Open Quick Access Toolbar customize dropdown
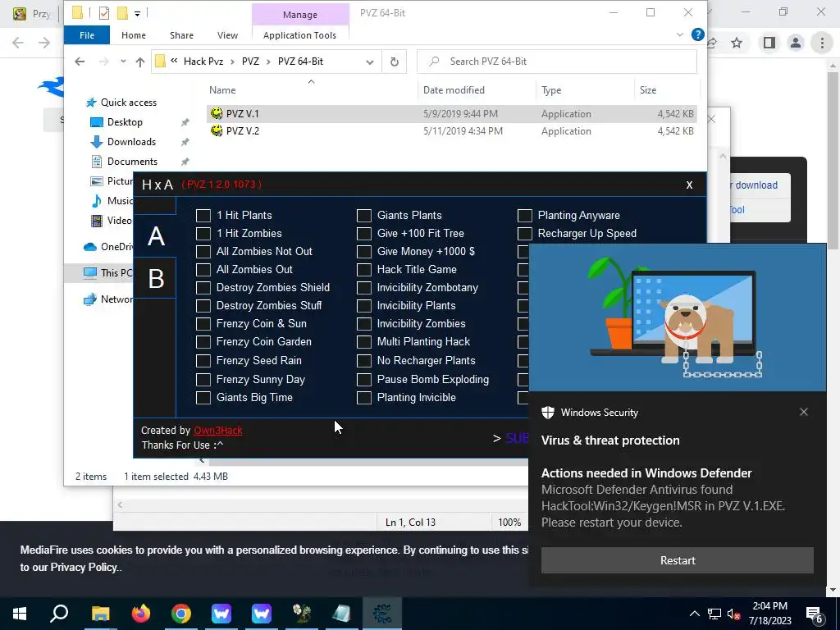 pos(137,13)
